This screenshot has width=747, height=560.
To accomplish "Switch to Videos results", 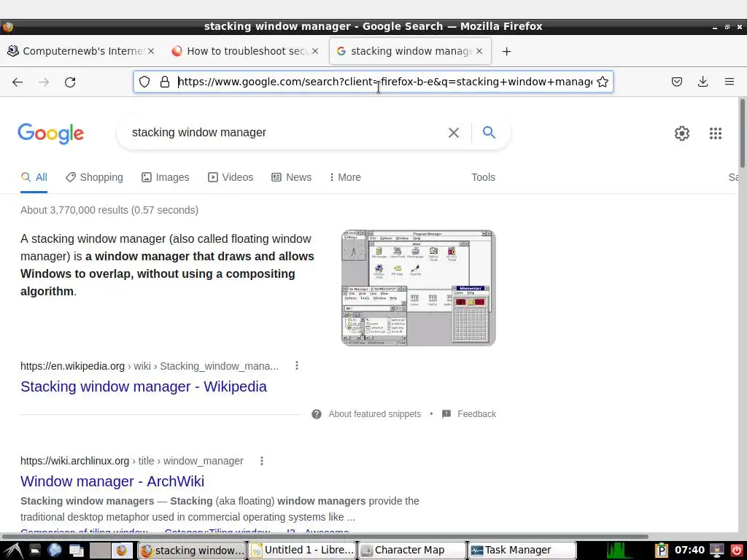I will tap(231, 177).
